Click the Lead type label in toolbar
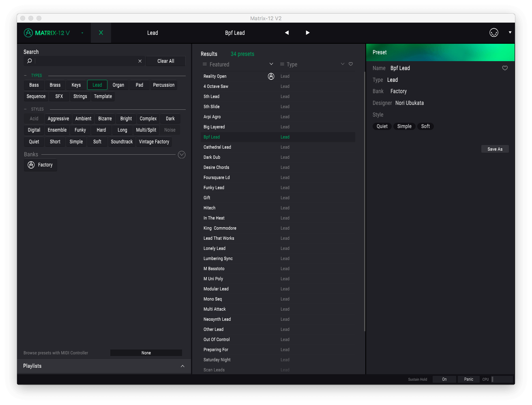The width and height of the screenshot is (532, 405). (x=152, y=33)
